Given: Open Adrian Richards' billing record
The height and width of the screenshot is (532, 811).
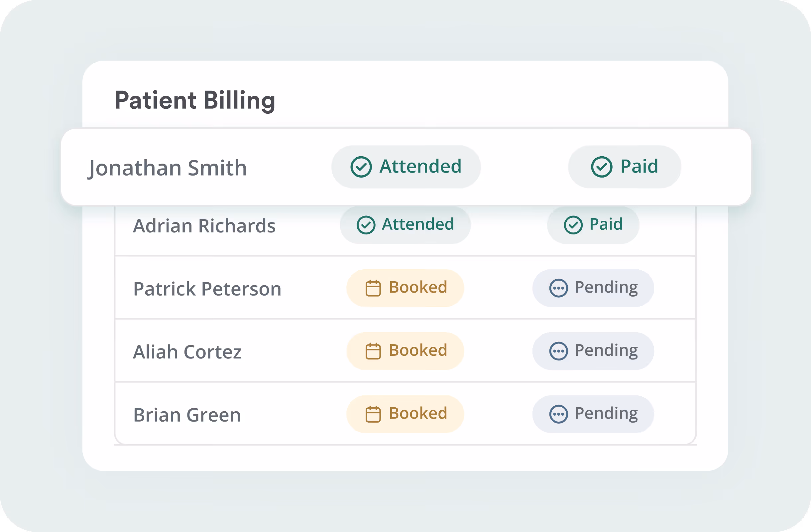Looking at the screenshot, I should click(x=204, y=226).
